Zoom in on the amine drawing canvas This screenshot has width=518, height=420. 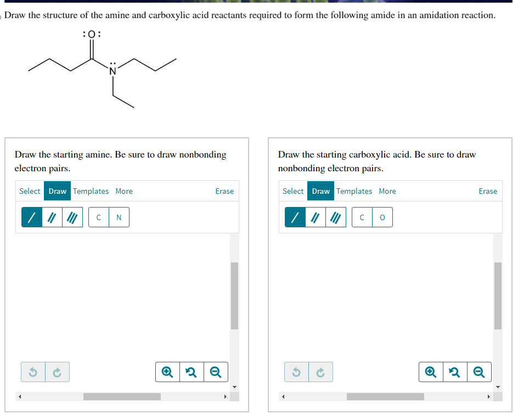[x=167, y=372]
